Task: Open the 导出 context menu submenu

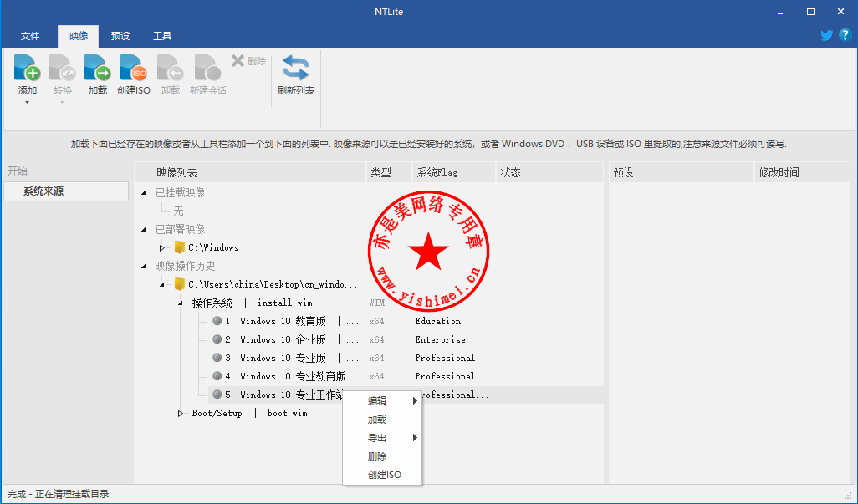Action: pyautogui.click(x=382, y=438)
